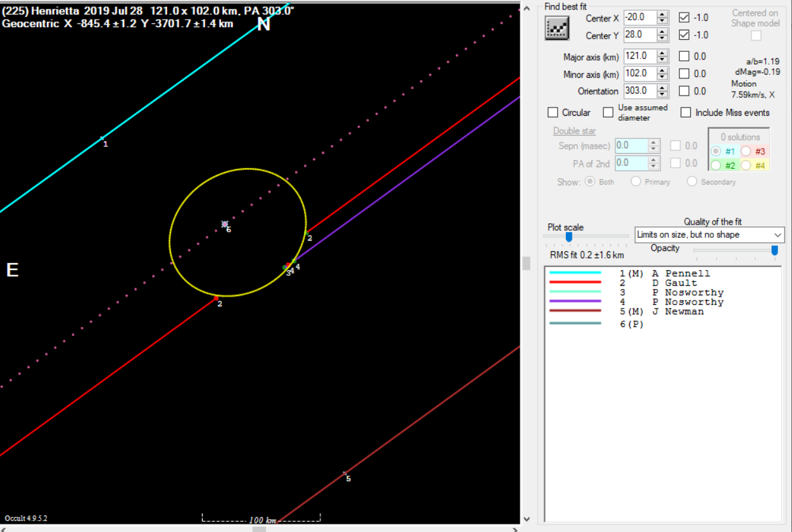Choose Show Both radio option
This screenshot has width=792, height=532.
590,182
